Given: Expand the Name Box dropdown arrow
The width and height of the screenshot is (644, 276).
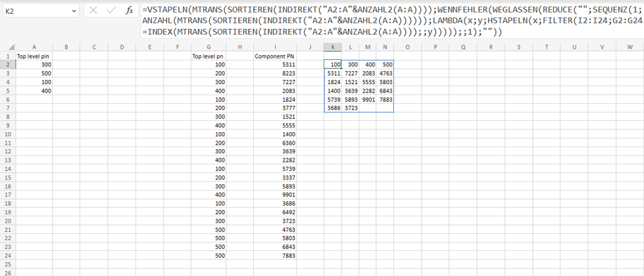Looking at the screenshot, I should (x=74, y=11).
